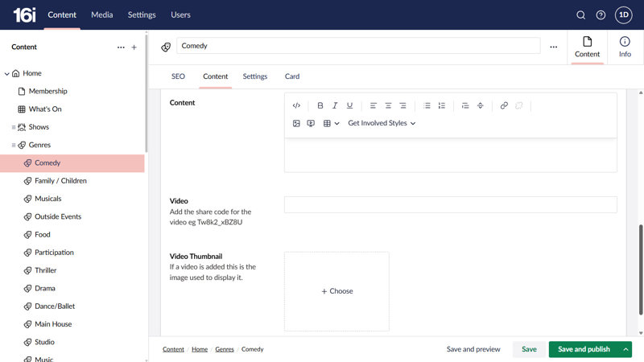Image resolution: width=644 pixels, height=362 pixels.
Task: Insert numbered list
Action: pyautogui.click(x=441, y=105)
